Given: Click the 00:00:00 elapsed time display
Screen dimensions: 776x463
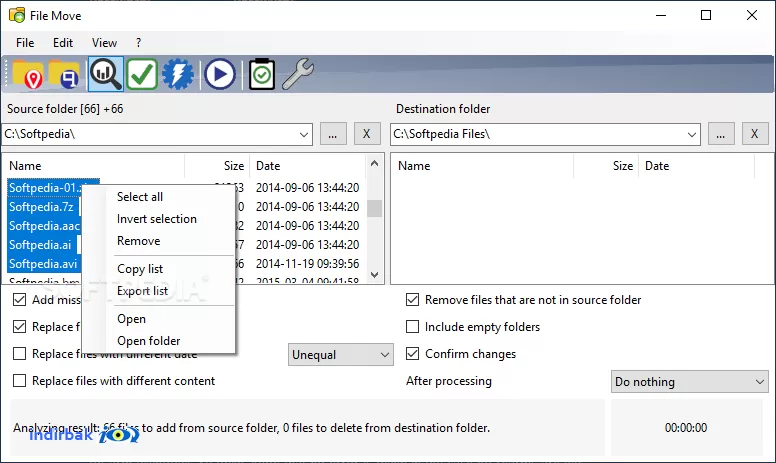Looking at the screenshot, I should 686,428.
